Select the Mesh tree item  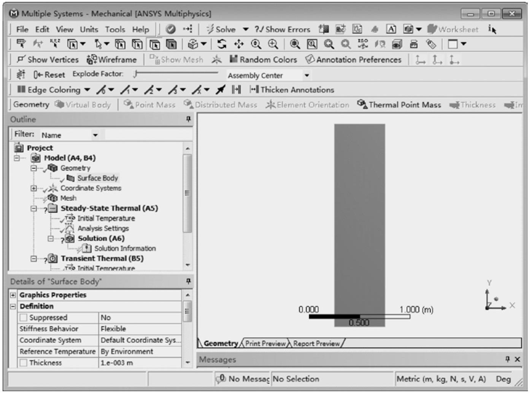68,198
